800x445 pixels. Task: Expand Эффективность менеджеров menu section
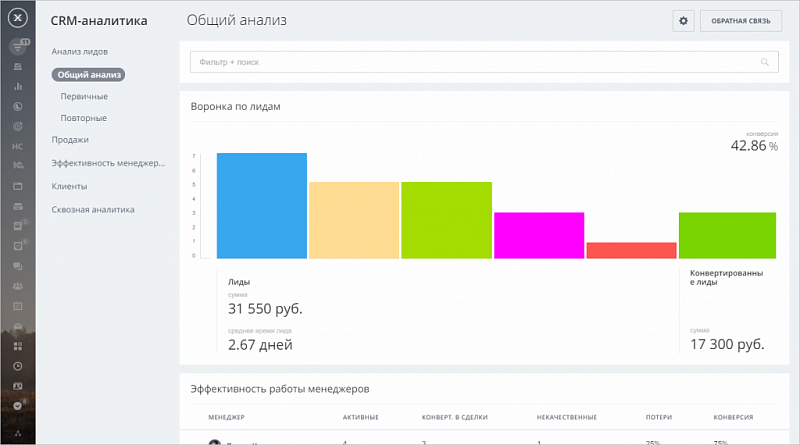107,163
